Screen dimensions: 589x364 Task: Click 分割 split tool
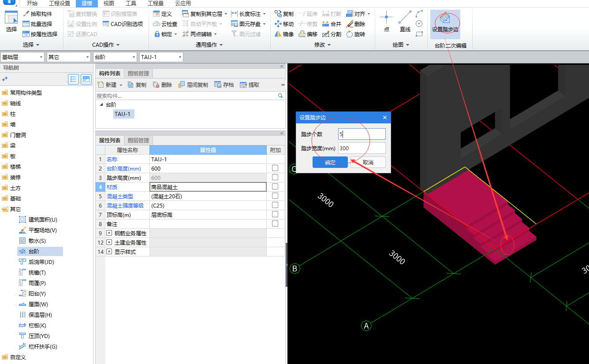pyautogui.click(x=332, y=34)
